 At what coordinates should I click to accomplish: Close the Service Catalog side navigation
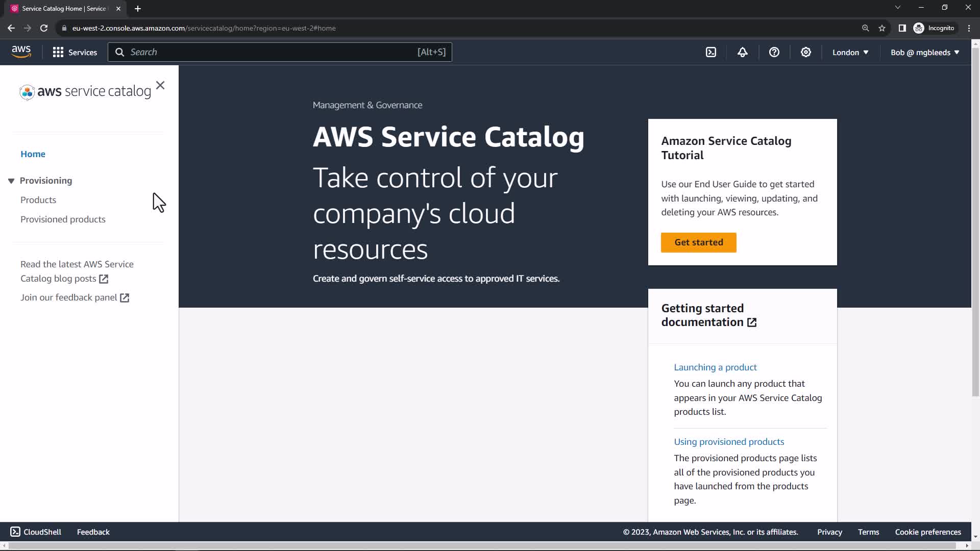point(160,85)
